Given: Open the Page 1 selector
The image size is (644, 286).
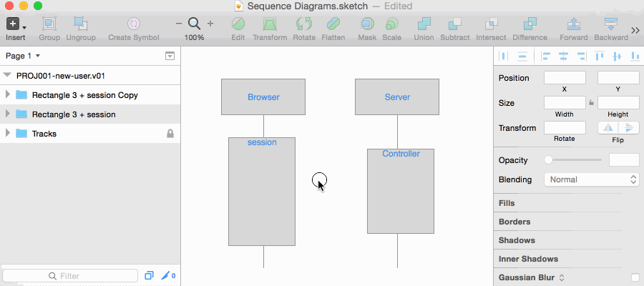Looking at the screenshot, I should tap(23, 56).
